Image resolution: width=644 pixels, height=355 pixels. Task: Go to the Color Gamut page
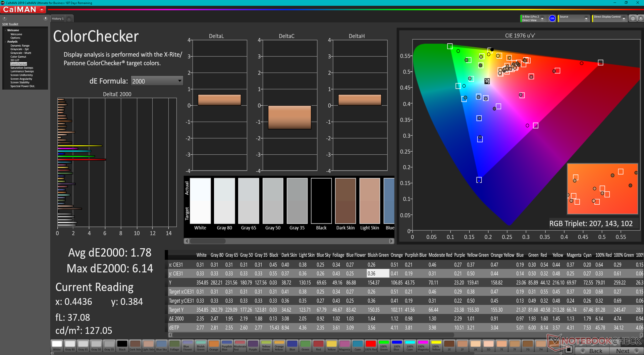18,57
